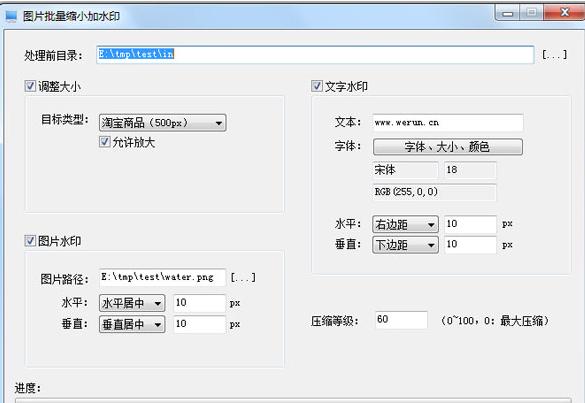Toggle the 调整大小 checkbox
The height and width of the screenshot is (403, 585).
point(30,86)
